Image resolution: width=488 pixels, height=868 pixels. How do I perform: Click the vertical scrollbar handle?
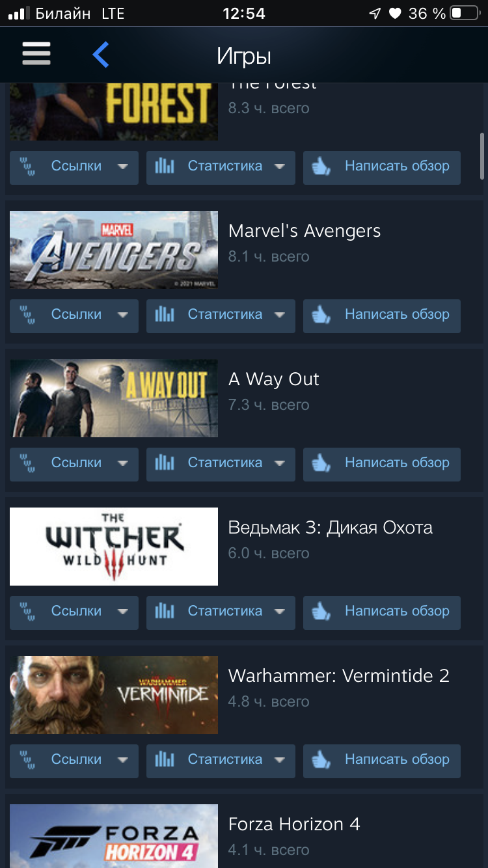click(x=482, y=156)
